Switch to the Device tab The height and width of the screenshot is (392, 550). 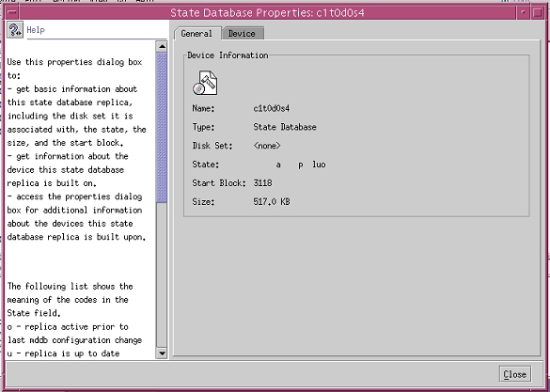coord(242,34)
